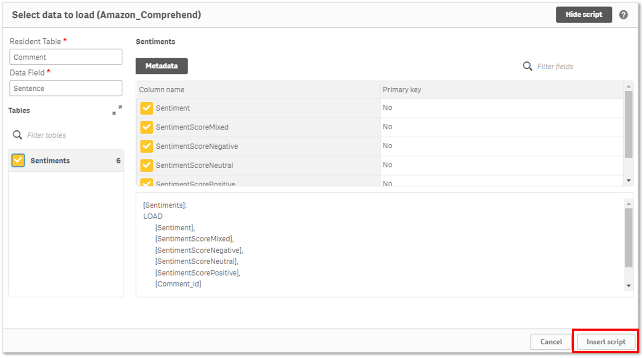Focus the Resident Table input field
Screen dimensions: 644x358
click(x=66, y=57)
